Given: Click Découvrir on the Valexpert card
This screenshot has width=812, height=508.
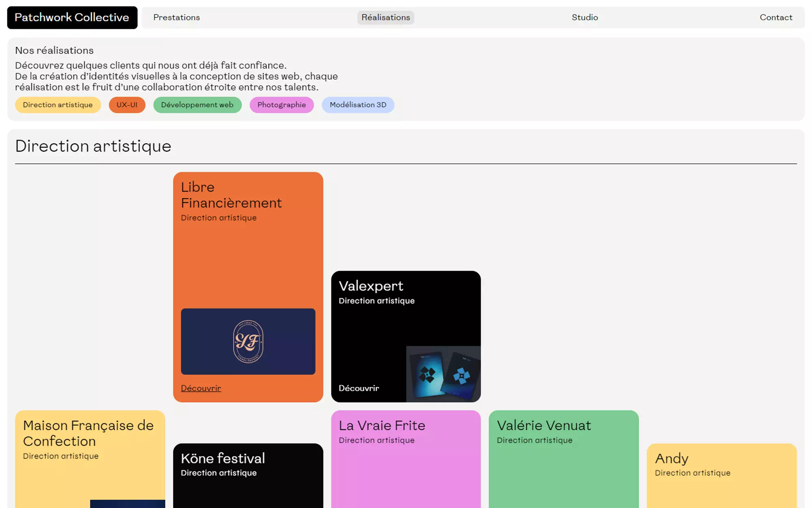Looking at the screenshot, I should pos(359,388).
